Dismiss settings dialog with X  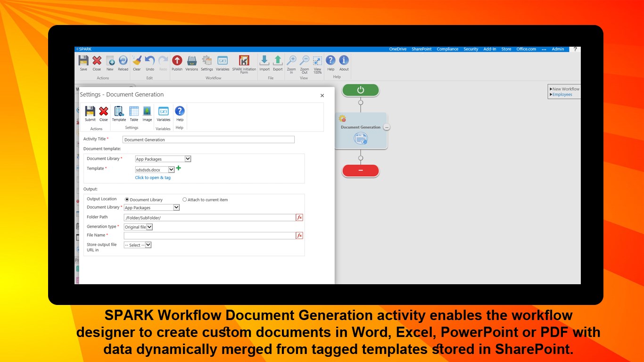pyautogui.click(x=322, y=95)
